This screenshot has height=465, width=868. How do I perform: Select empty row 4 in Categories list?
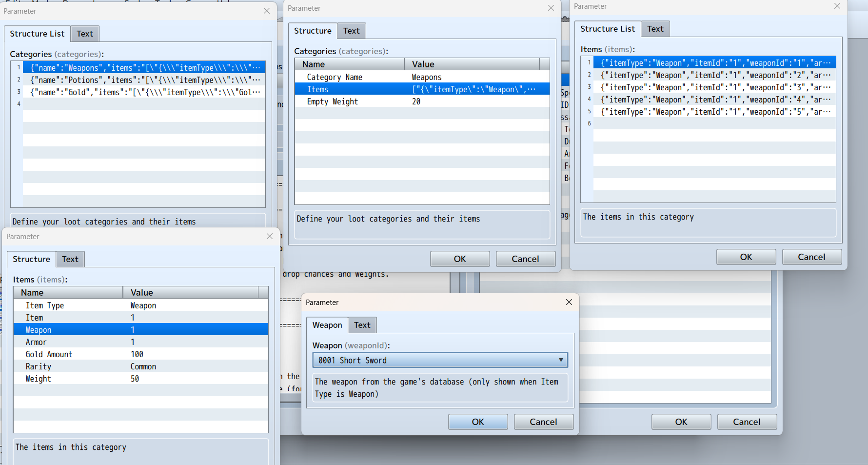[x=144, y=104]
